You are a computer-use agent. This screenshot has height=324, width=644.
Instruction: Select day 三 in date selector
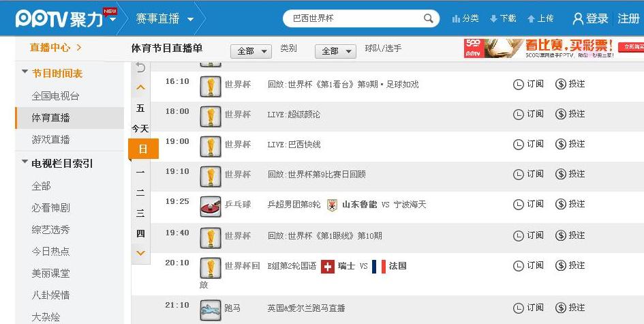140,213
